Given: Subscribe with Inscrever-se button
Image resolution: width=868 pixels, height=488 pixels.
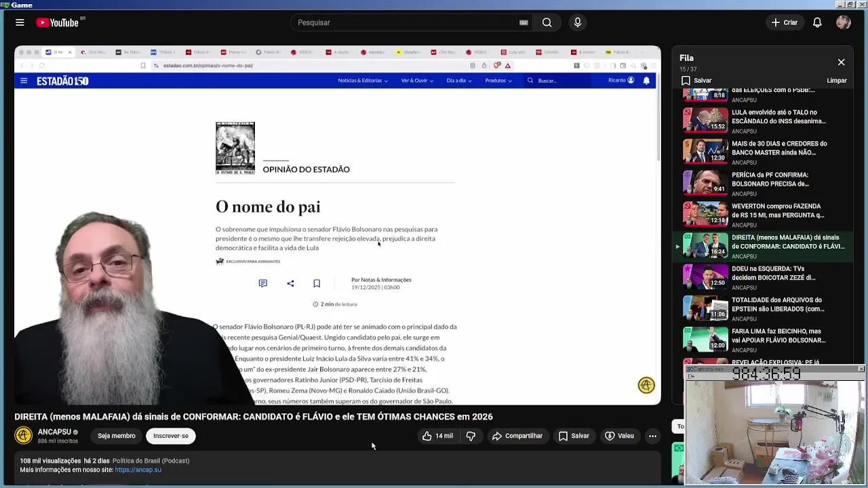Looking at the screenshot, I should click(171, 436).
